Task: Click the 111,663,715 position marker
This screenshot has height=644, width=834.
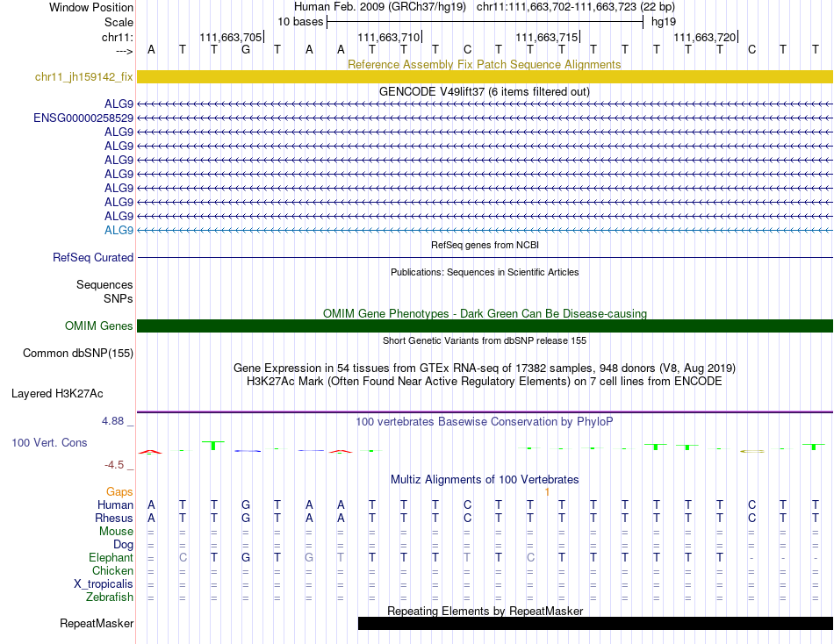Action: point(547,37)
